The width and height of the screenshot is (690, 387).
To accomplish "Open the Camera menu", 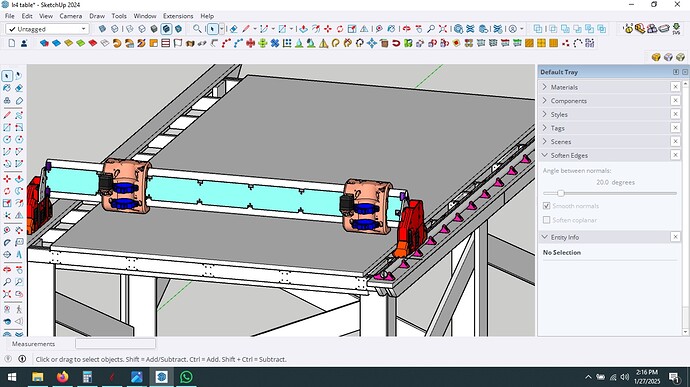I will tap(70, 16).
